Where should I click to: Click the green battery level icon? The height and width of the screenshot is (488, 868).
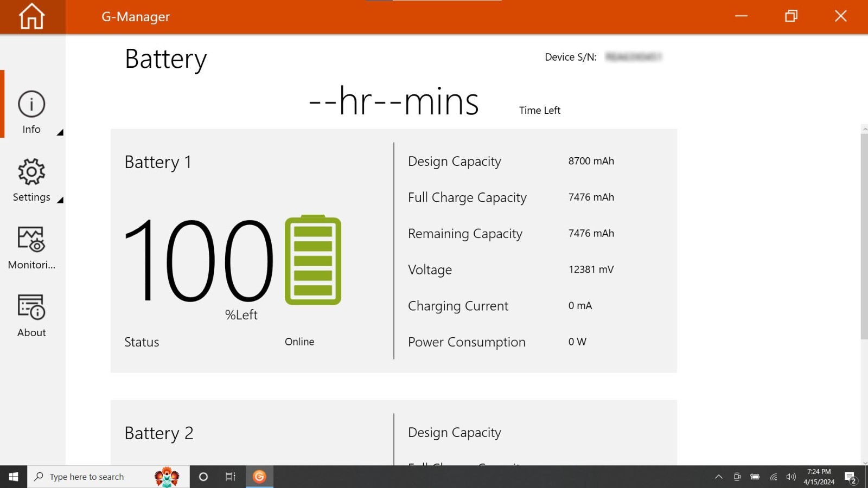313,260
